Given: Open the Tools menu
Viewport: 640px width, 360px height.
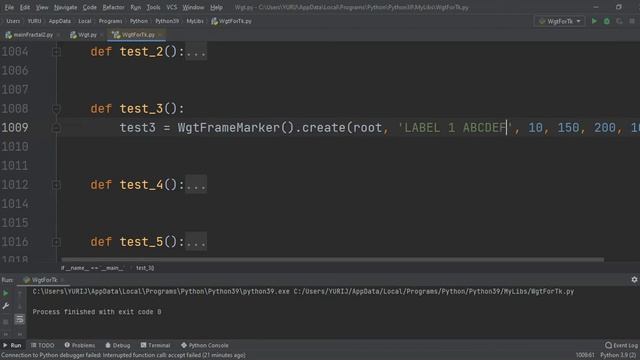Looking at the screenshot, I should [153, 7].
